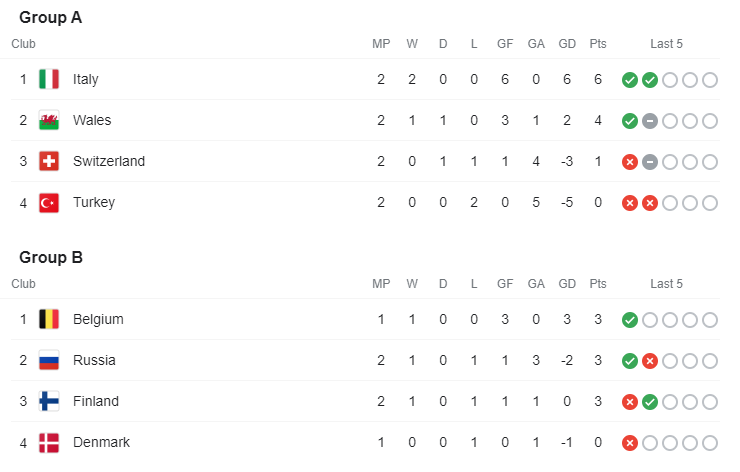Open the Italy team link
Image resolution: width=740 pixels, height=472 pixels.
click(86, 79)
